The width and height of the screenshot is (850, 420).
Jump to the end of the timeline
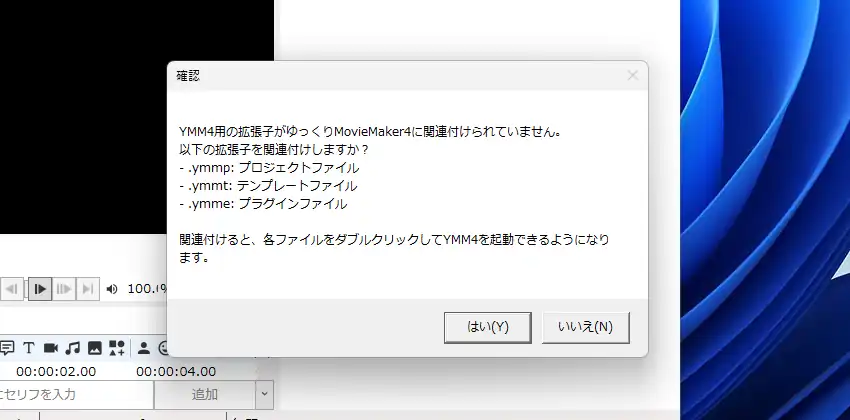pos(88,289)
